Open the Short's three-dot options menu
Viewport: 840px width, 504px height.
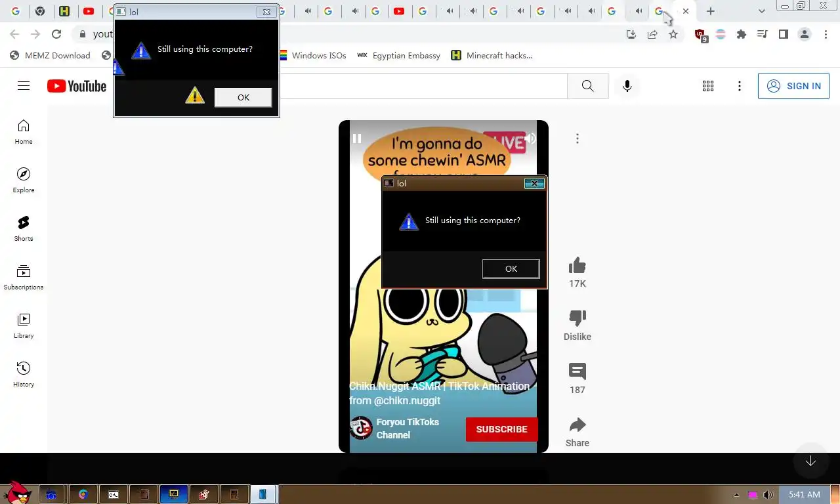coord(577,138)
